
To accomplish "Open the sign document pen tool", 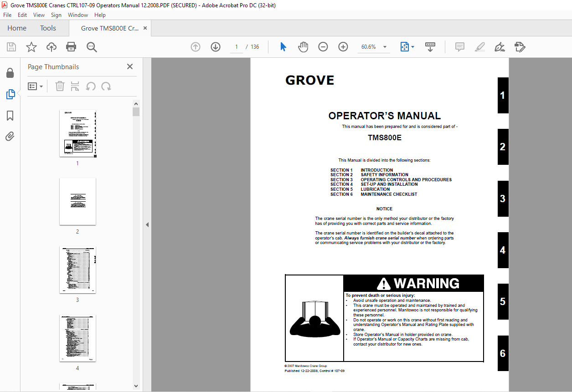I will pos(500,47).
